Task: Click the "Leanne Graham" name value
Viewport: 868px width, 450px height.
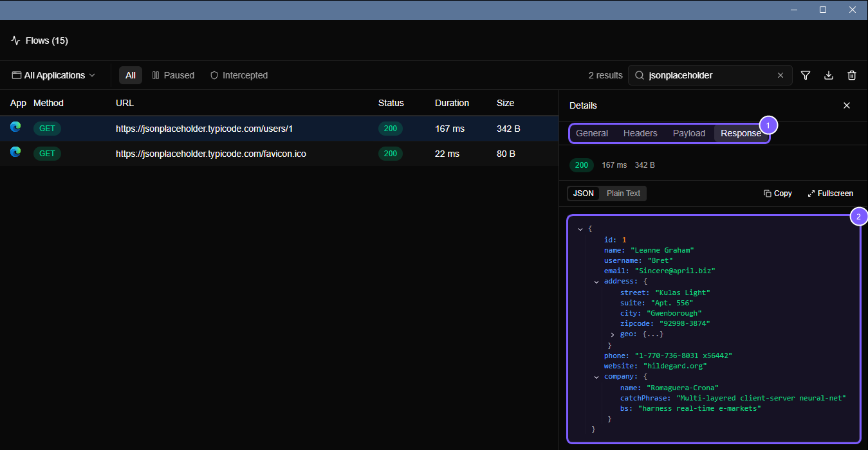Action: point(662,250)
